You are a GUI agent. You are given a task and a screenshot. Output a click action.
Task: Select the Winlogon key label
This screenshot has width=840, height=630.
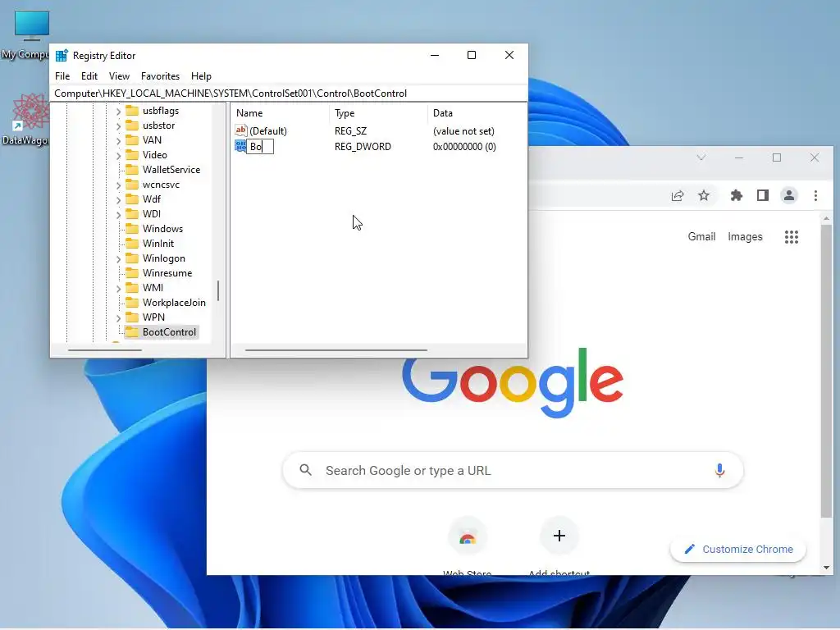163,258
